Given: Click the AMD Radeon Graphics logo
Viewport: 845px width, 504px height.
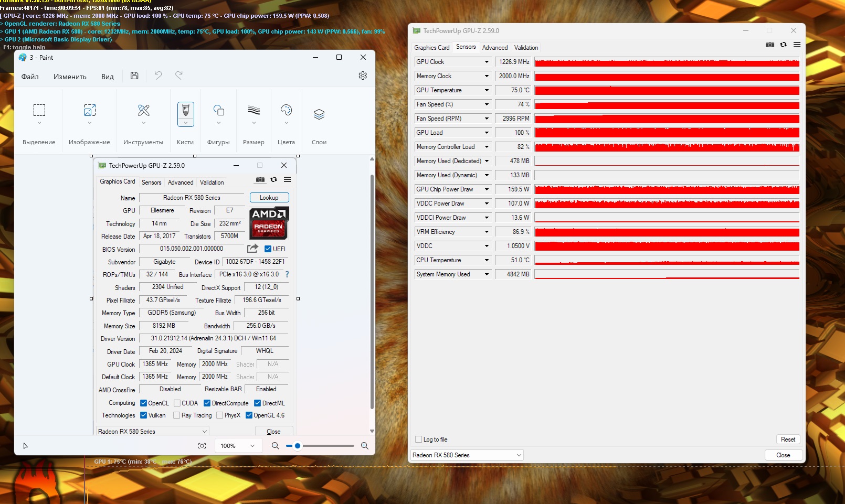Looking at the screenshot, I should (x=269, y=223).
